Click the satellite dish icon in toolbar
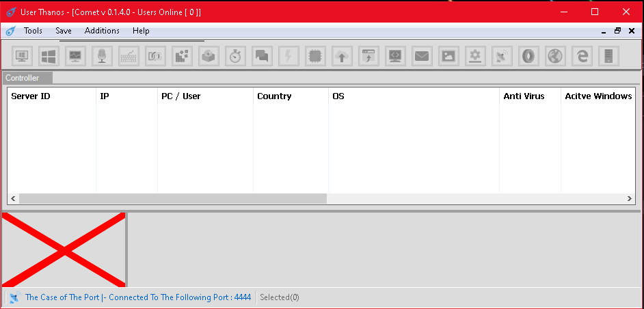 point(501,56)
